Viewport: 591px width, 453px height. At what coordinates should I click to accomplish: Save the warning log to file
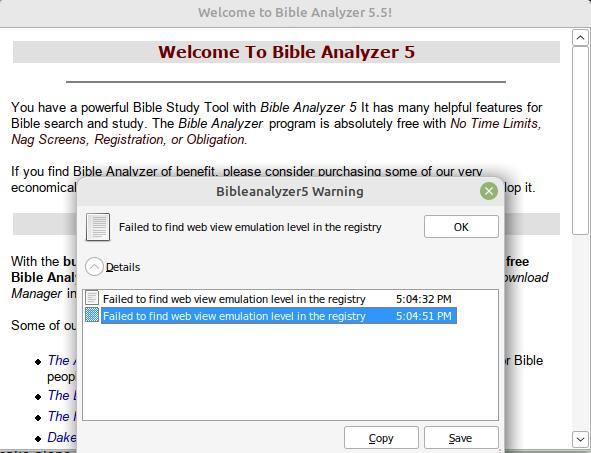[461, 438]
